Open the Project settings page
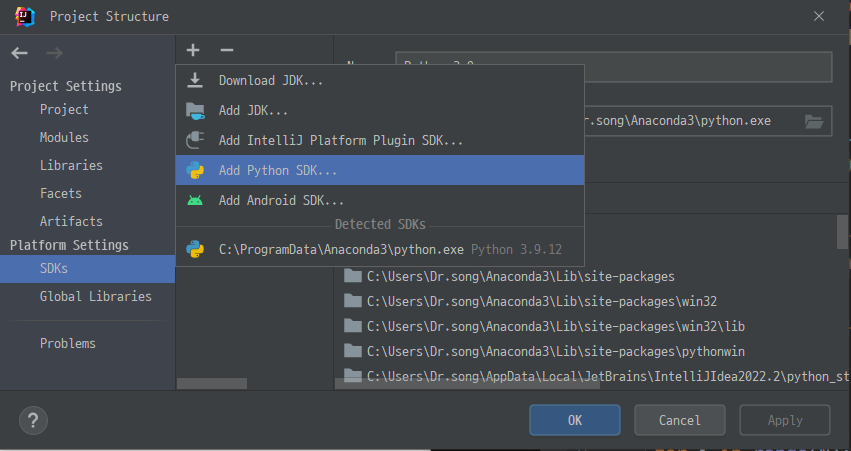This screenshot has width=851, height=451. click(64, 110)
